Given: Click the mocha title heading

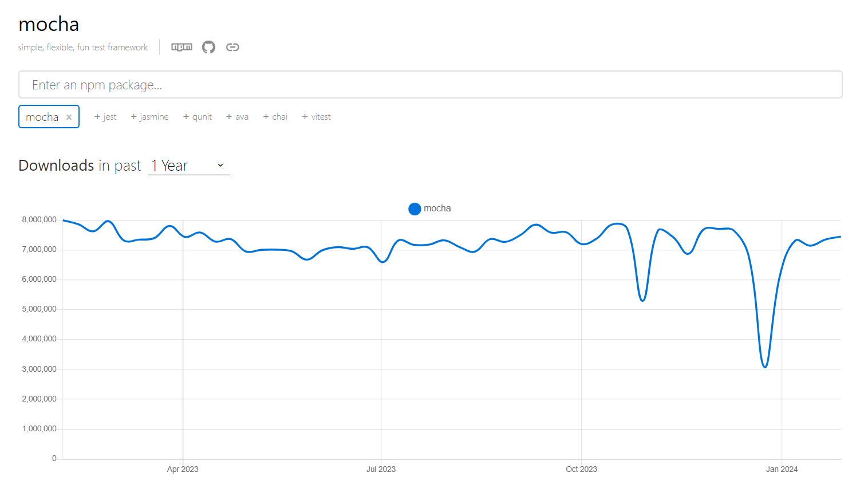Looking at the screenshot, I should click(x=49, y=24).
